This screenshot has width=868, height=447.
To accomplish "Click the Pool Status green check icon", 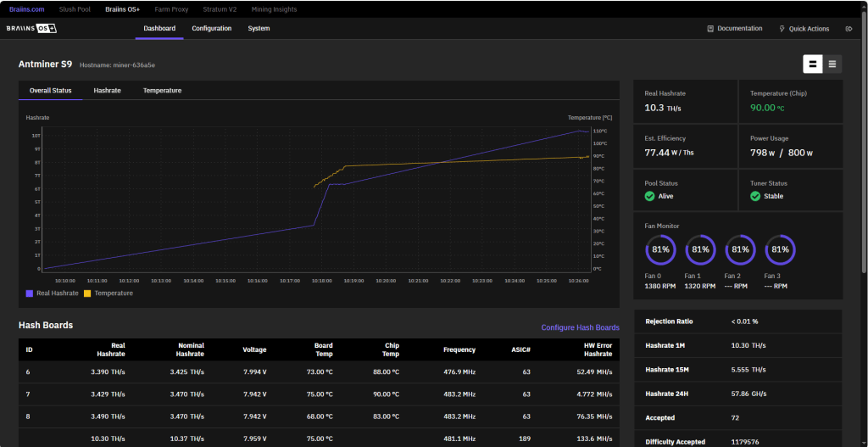I will tap(649, 196).
